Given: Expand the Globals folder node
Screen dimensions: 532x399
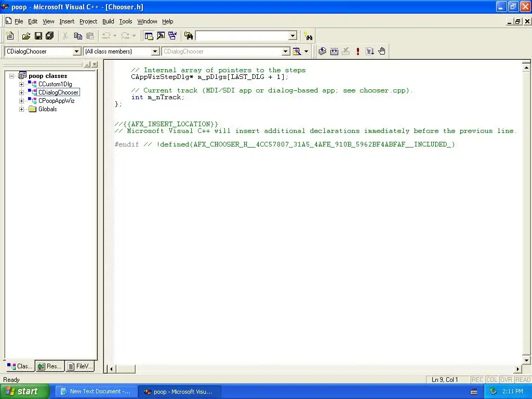Looking at the screenshot, I should [21, 109].
